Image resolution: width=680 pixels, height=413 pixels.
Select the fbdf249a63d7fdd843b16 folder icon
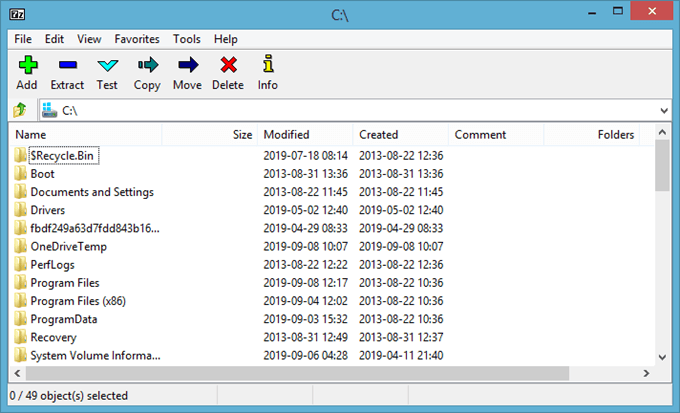click(x=20, y=228)
